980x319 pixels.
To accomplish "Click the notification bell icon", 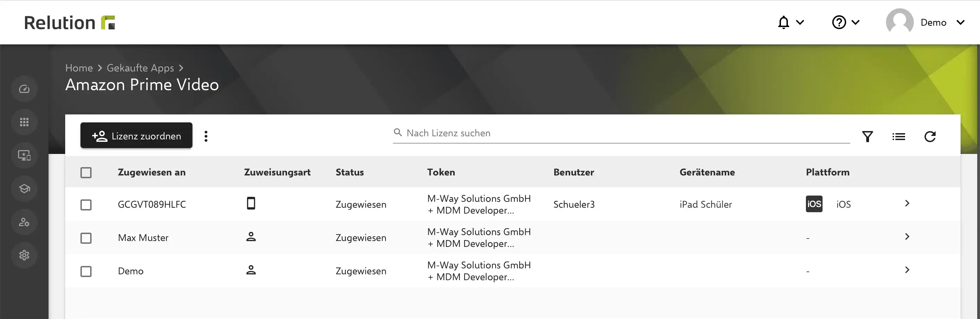I will tap(783, 23).
